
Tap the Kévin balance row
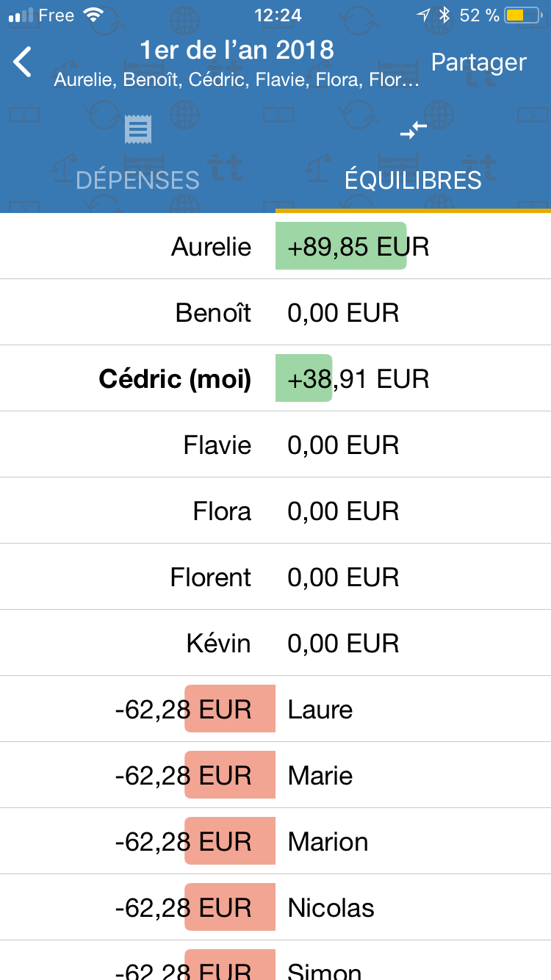tap(275, 643)
